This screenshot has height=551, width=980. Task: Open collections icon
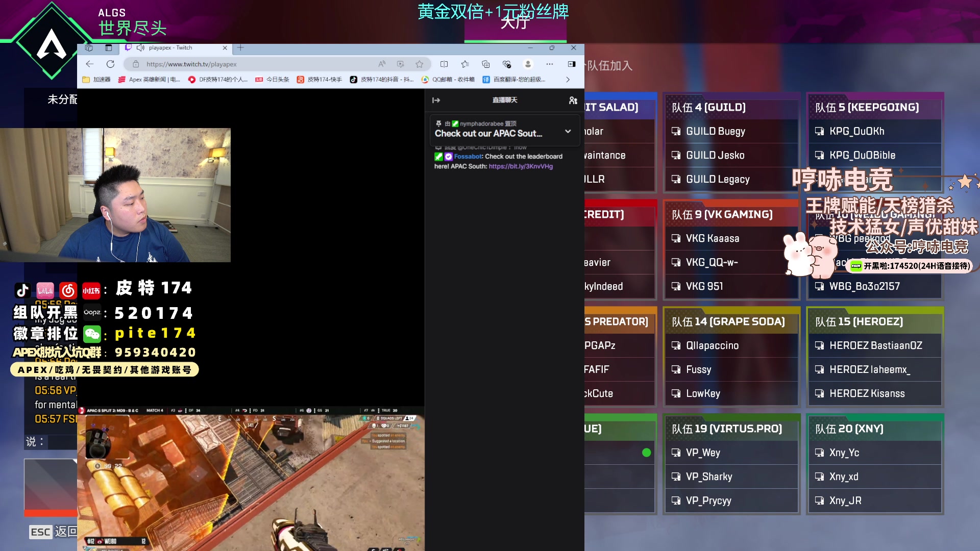(485, 64)
